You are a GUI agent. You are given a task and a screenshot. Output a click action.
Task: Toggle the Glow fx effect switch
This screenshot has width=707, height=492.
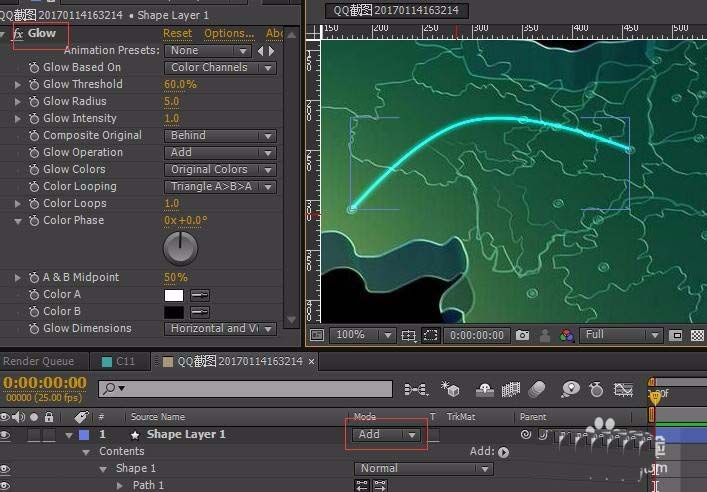pos(18,34)
